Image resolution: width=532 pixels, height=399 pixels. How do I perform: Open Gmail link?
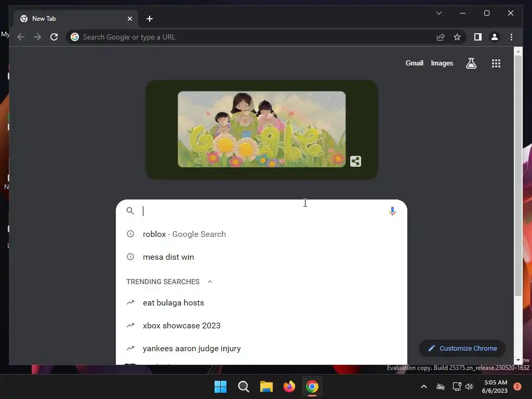click(414, 63)
